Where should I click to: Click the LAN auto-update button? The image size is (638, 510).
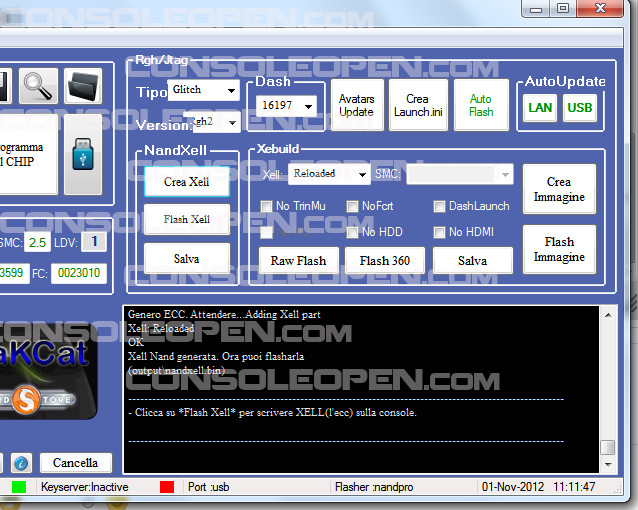pos(540,109)
